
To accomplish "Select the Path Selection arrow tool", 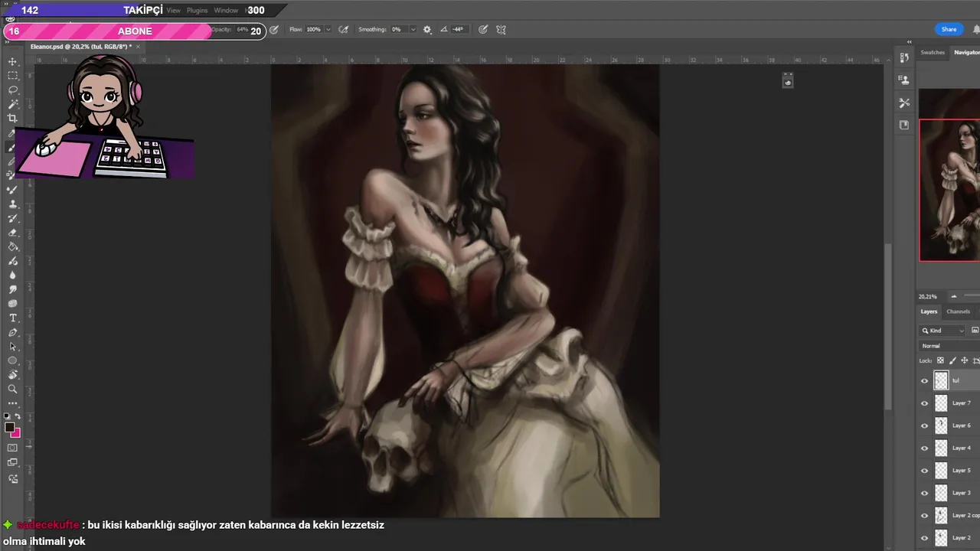I will (12, 346).
